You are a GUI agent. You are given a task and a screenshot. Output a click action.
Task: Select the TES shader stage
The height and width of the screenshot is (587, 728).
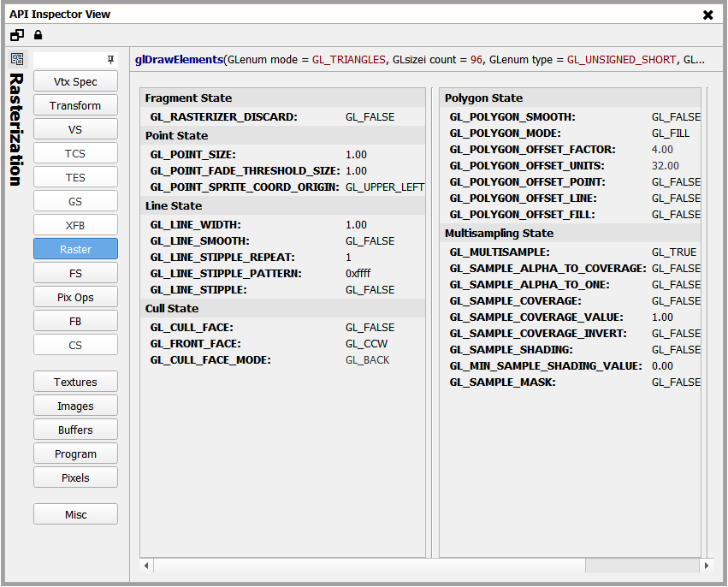tap(75, 178)
